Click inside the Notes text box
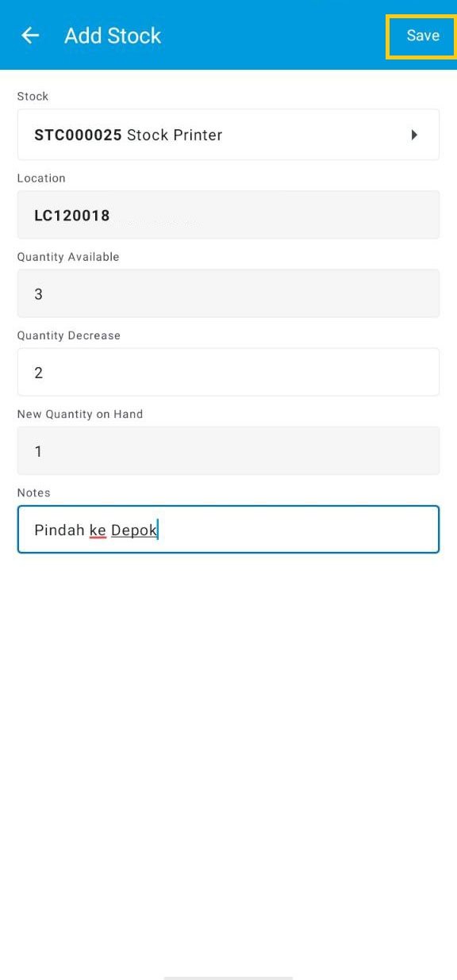This screenshot has height=980, width=457. click(x=228, y=529)
